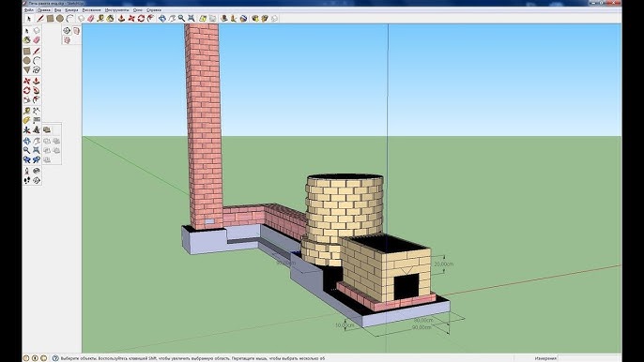644x362 pixels.
Task: Pick the Scale tool
Action: 26,99
